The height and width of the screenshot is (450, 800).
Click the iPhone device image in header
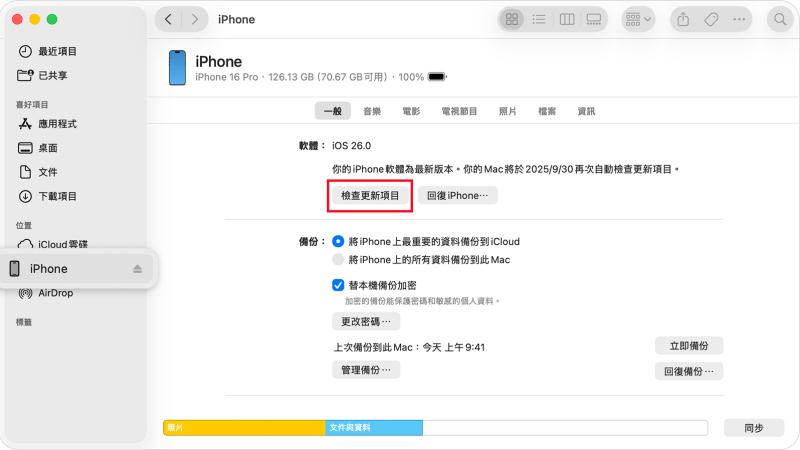(x=177, y=67)
